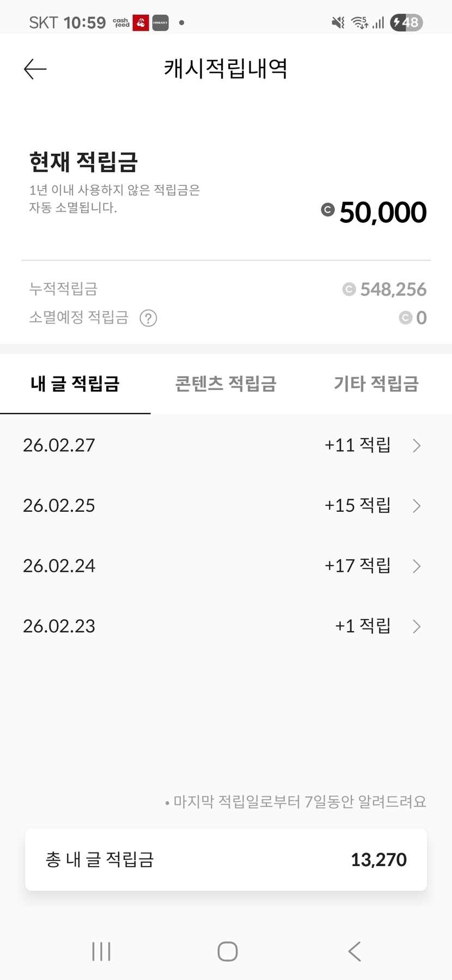Tap the back arrow in header
Viewport: 452px width, 980px height.
click(x=35, y=69)
